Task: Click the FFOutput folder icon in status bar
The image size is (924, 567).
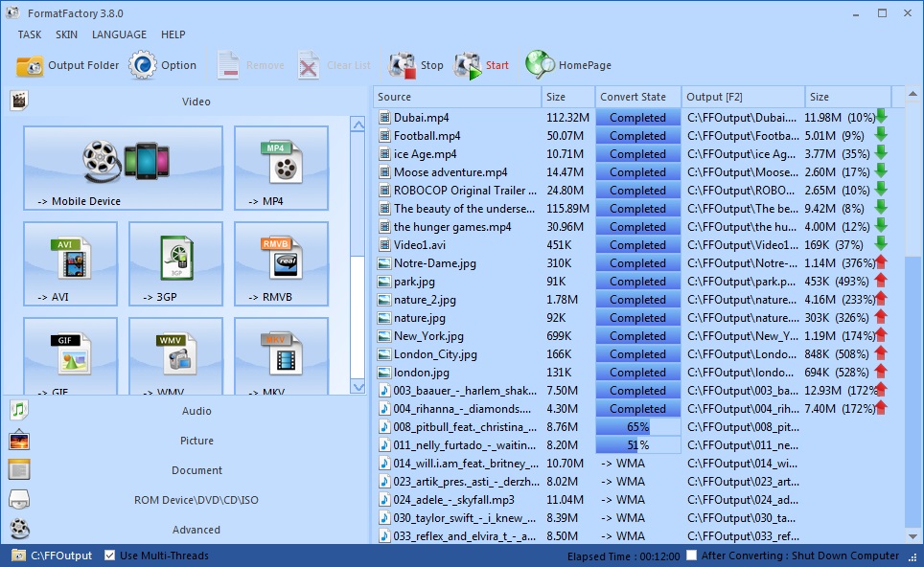Action: (18, 556)
